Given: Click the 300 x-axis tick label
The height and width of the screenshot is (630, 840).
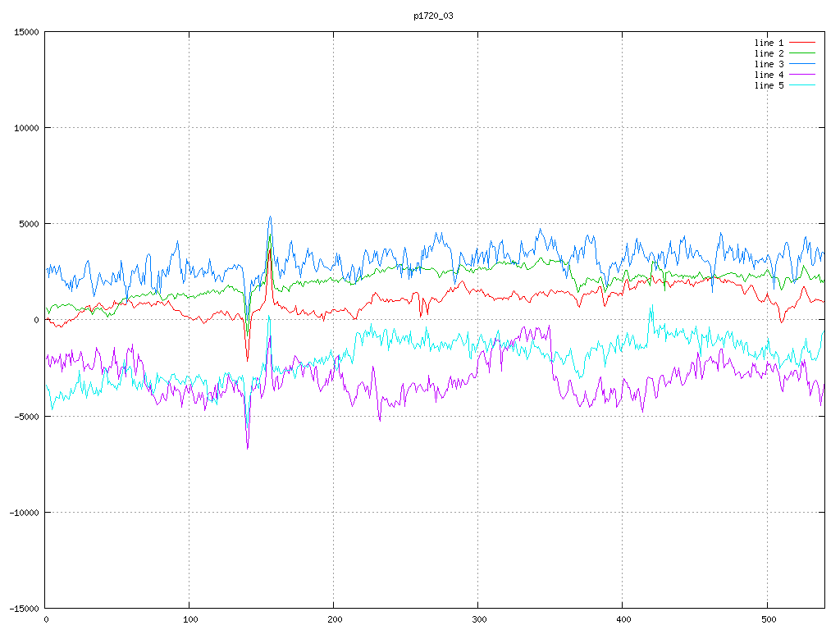Looking at the screenshot, I should coord(478,620).
